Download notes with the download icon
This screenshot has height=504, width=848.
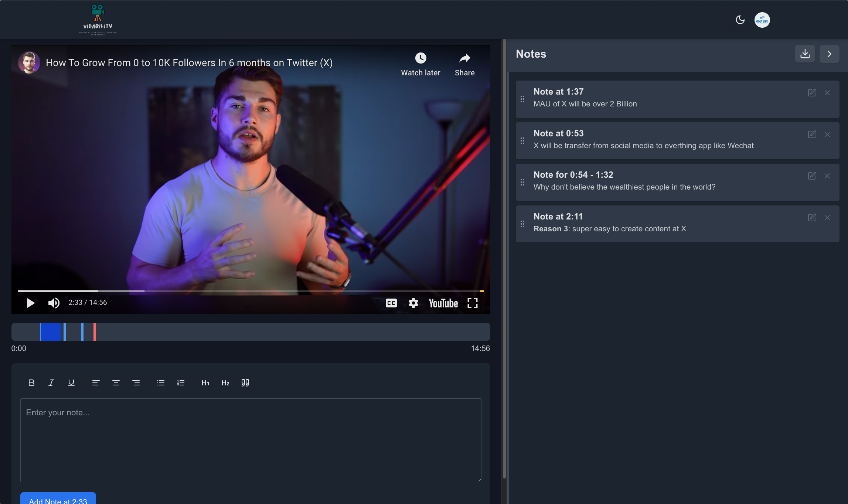point(805,54)
